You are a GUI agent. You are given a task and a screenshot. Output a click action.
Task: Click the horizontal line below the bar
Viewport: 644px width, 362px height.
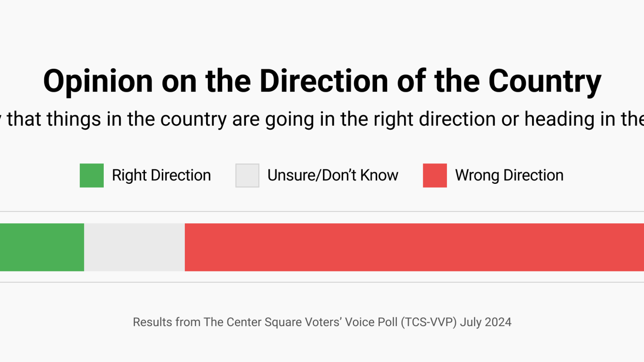pyautogui.click(x=322, y=282)
